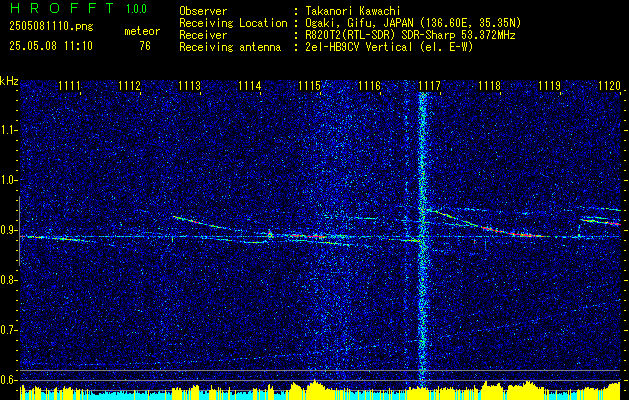
Task: Click the 1112 time marker
Action: 129,86
